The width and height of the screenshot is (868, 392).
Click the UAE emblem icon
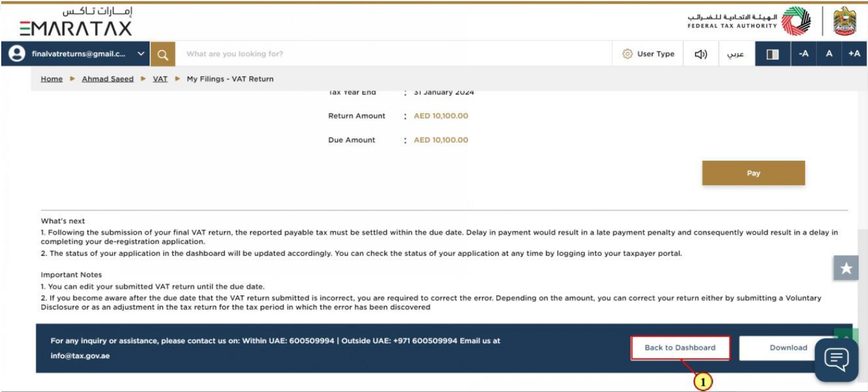[845, 21]
